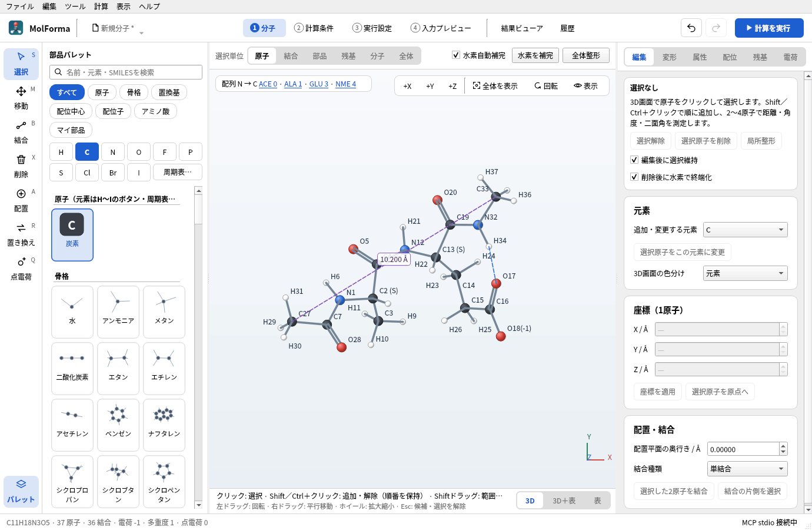This screenshot has width=812, height=530.
Task: Click the 水素を補完 button
Action: (x=535, y=55)
